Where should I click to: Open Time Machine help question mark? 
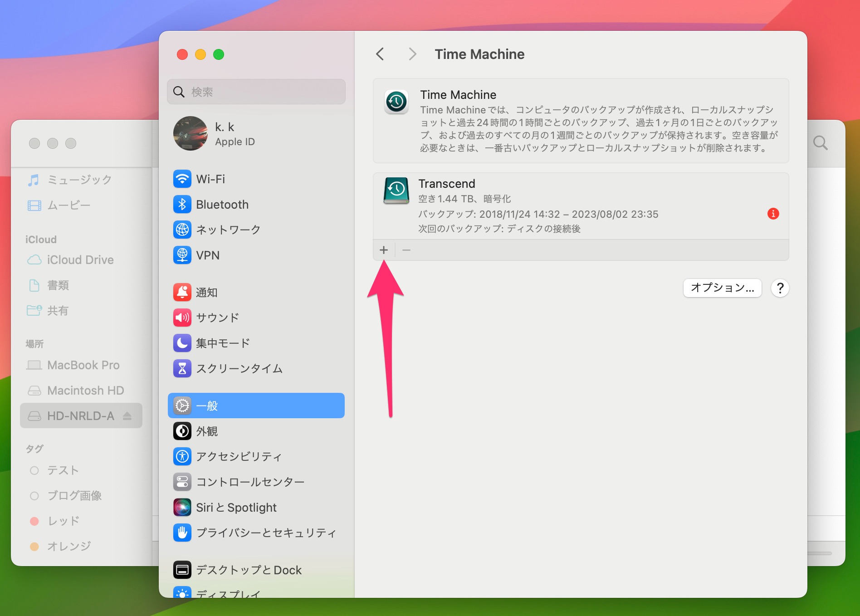pos(780,288)
